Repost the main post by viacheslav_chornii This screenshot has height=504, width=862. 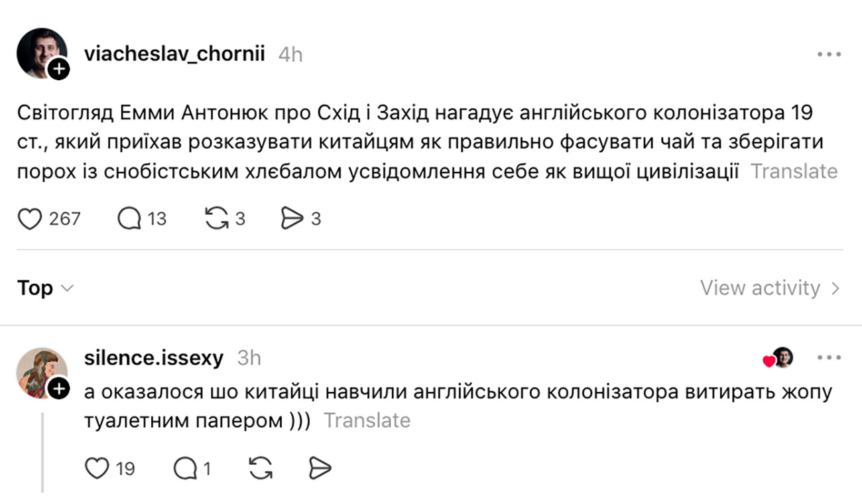pos(216,219)
